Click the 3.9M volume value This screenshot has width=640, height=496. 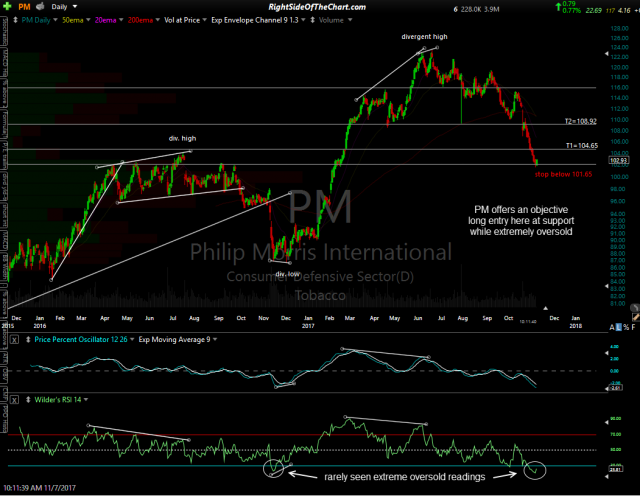coord(491,9)
